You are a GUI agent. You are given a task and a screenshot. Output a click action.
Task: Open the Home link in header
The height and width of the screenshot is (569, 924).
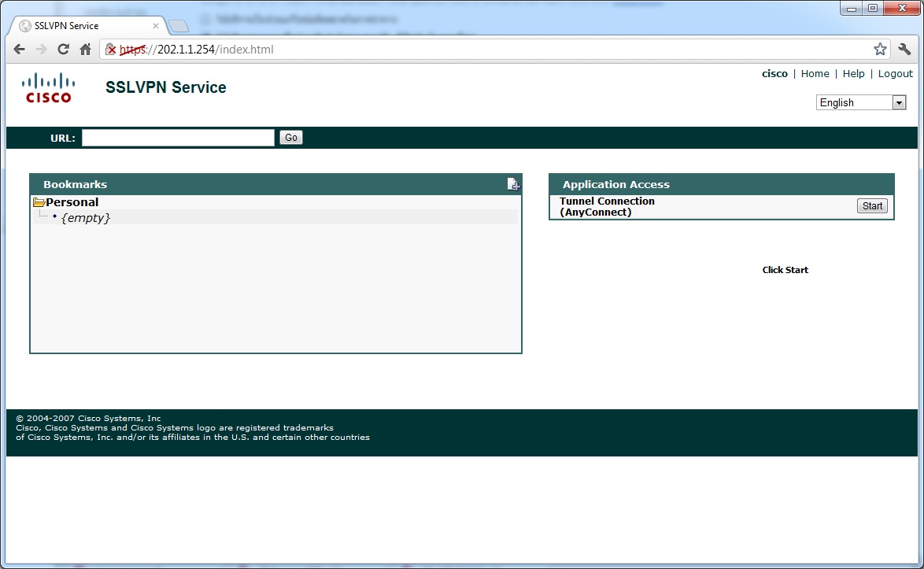(x=815, y=74)
